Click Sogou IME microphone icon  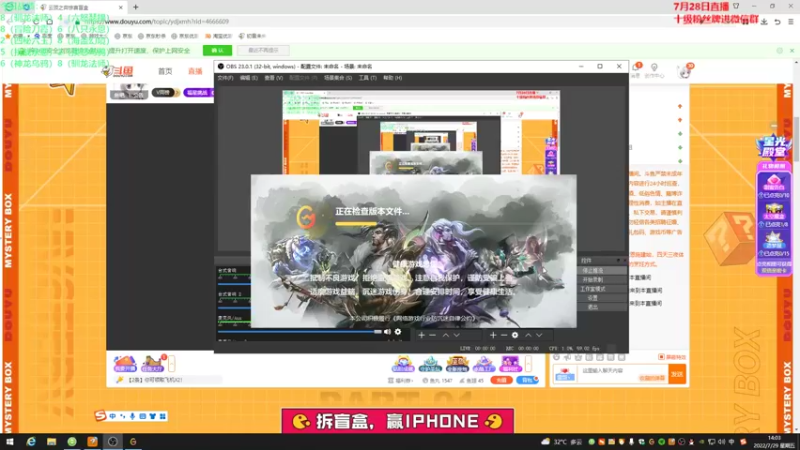click(132, 416)
